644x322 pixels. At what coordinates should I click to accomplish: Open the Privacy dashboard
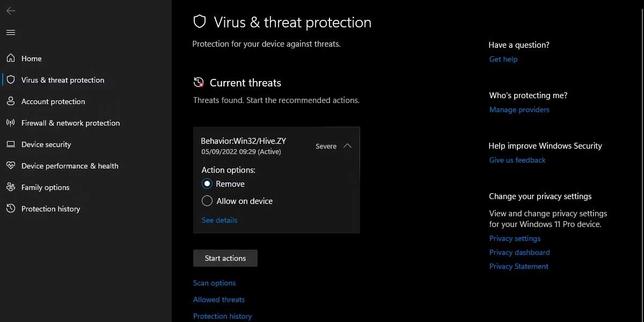[x=519, y=252]
